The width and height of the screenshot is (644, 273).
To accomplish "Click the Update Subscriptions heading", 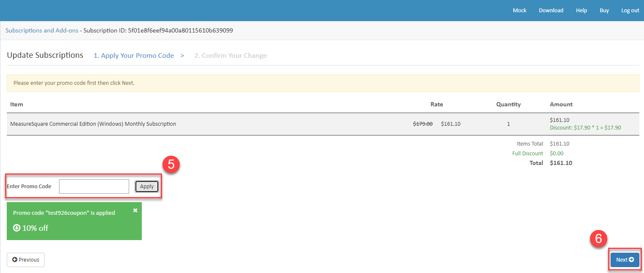I will tap(45, 55).
